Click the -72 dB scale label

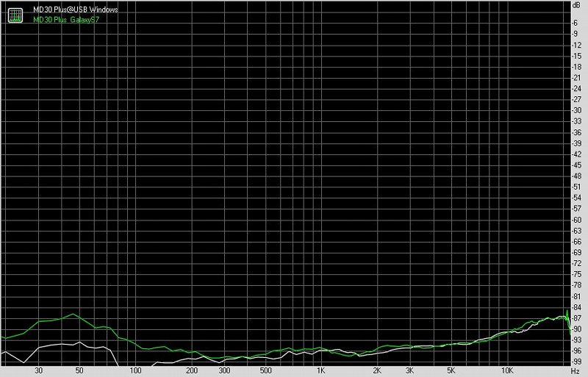[x=578, y=263]
